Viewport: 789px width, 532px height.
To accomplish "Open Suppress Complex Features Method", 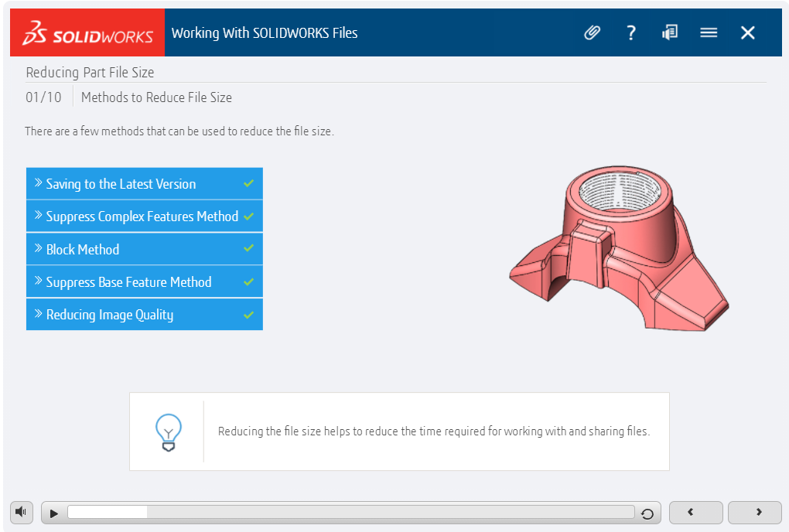I will click(x=145, y=217).
